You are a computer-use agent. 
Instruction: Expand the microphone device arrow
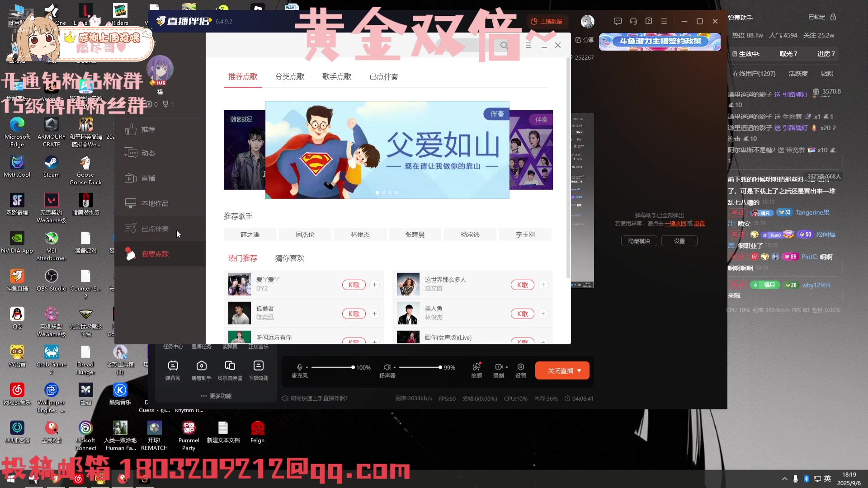(307, 367)
